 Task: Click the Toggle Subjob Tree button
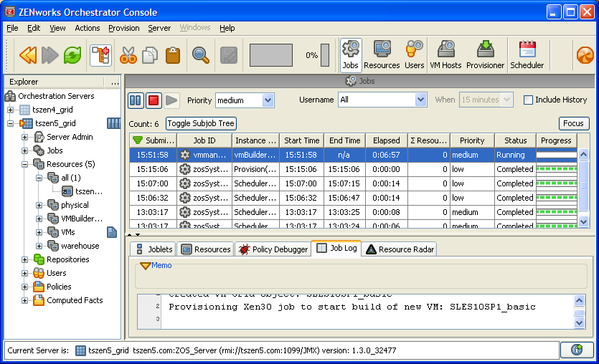tap(201, 123)
